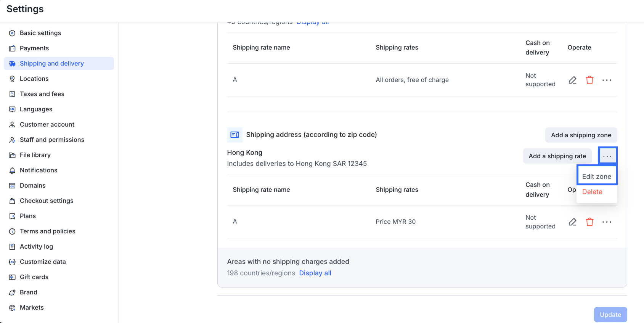
Task: Click the trash icon for Price MYR 30 rate
Action: tap(589, 222)
